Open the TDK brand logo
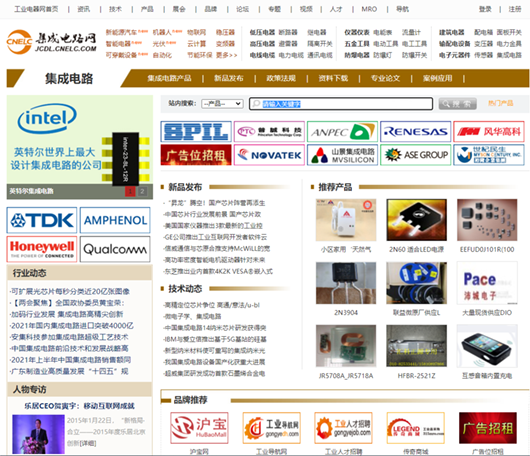This screenshot has width=530, height=456. (x=42, y=220)
